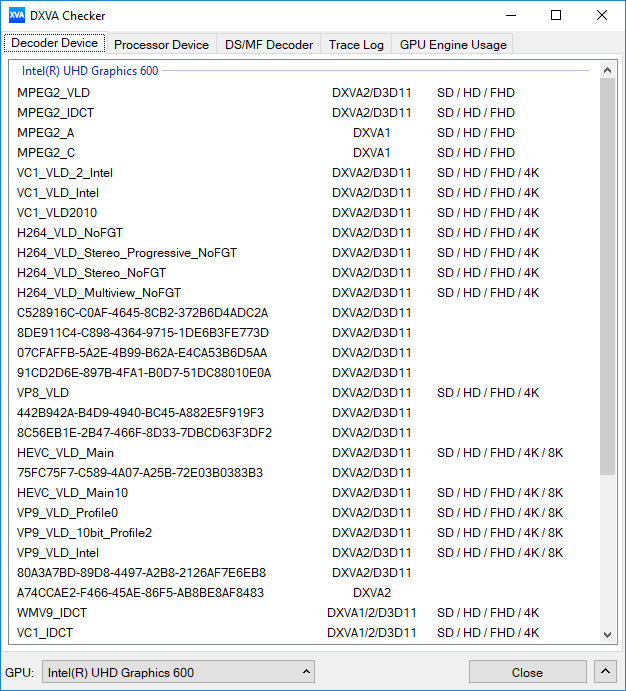Select the MPEG2_C row
The image size is (626, 691).
pos(304,152)
